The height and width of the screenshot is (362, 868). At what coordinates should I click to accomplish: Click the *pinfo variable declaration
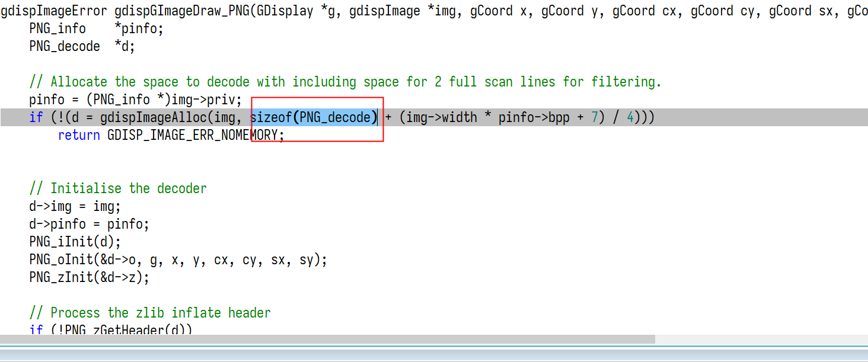139,28
